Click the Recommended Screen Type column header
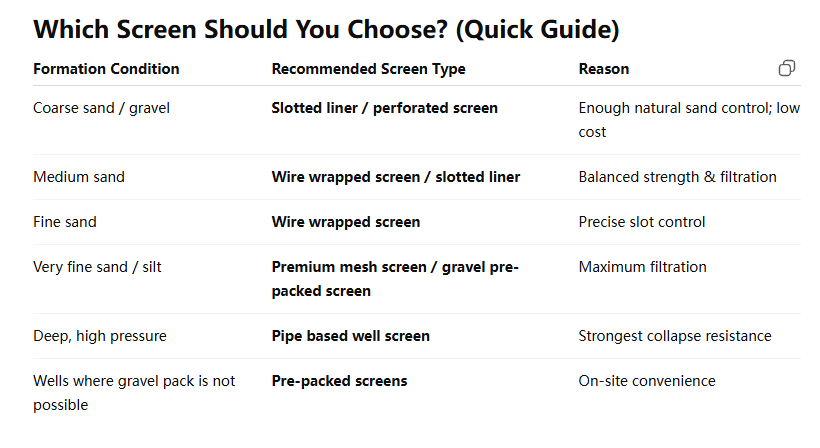 tap(368, 69)
